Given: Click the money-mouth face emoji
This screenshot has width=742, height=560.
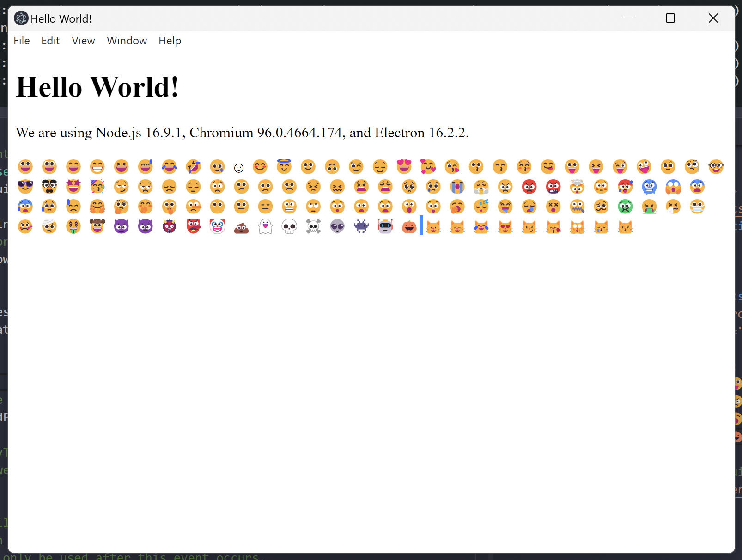Looking at the screenshot, I should coord(73,227).
